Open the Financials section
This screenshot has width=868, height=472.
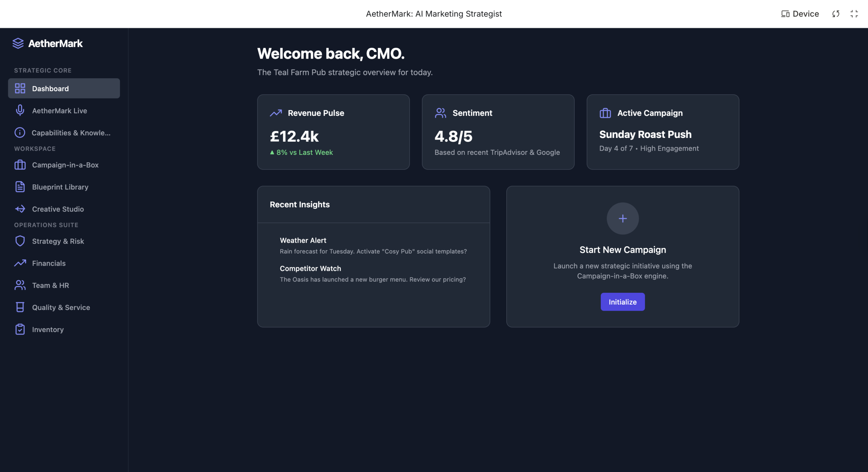tap(49, 263)
